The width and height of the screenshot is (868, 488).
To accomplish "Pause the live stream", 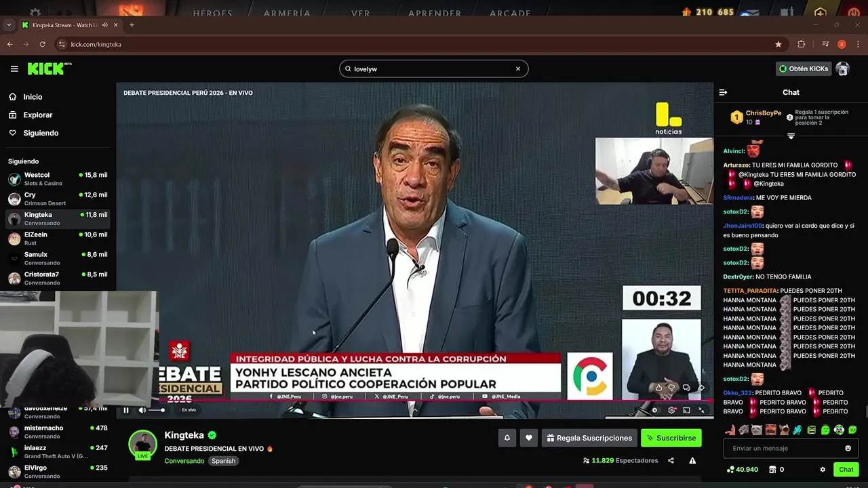I will (x=126, y=410).
